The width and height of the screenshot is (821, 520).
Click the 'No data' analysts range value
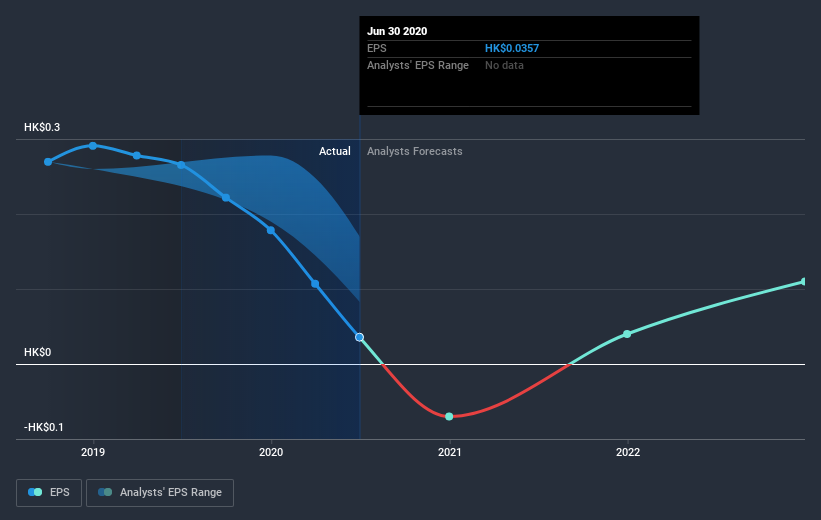point(504,65)
